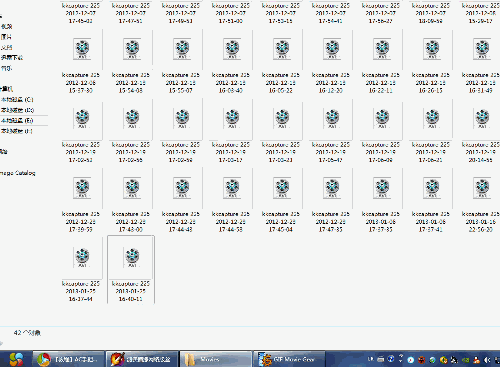The height and width of the screenshot is (367, 500).
Task: Select AVI file dated 2013-01-06 17-37-35
Action: click(x=381, y=200)
